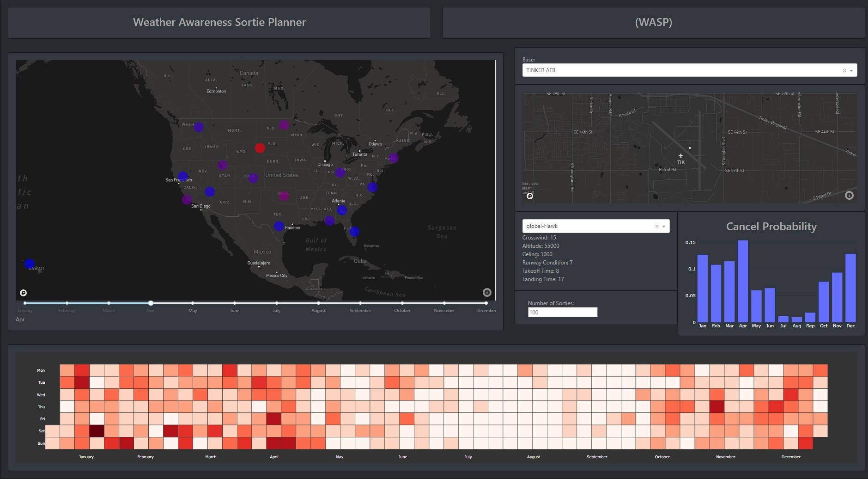
Task: Click the Number of Sorties input field
Action: (563, 312)
